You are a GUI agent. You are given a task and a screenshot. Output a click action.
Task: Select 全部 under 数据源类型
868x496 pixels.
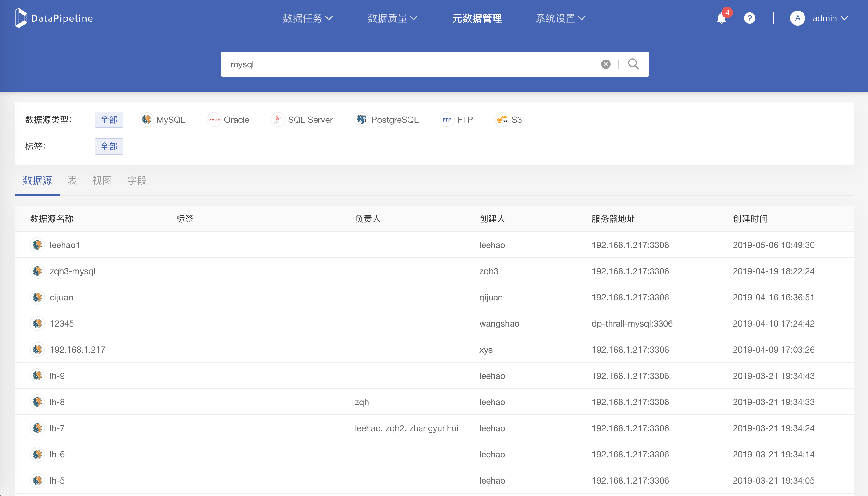click(109, 120)
